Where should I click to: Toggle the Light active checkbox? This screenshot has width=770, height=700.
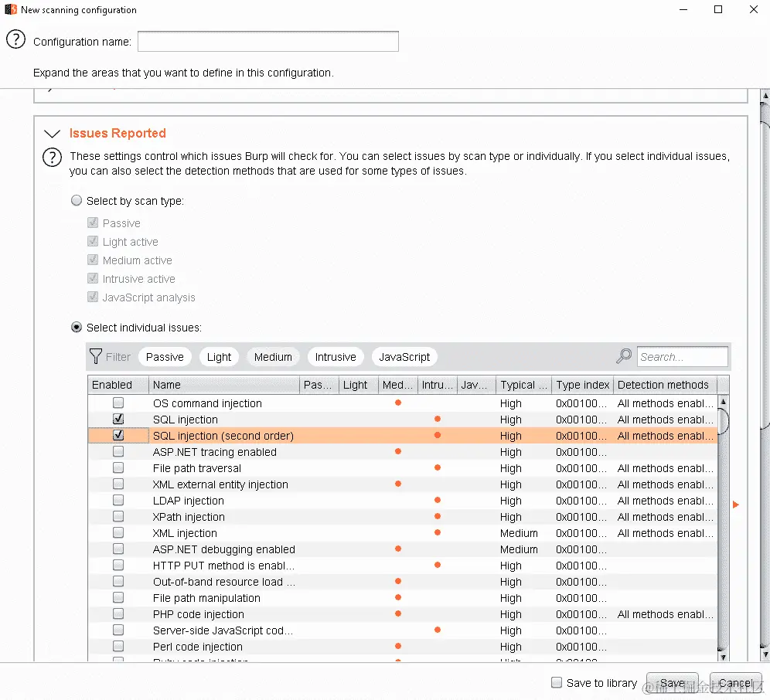coord(92,241)
